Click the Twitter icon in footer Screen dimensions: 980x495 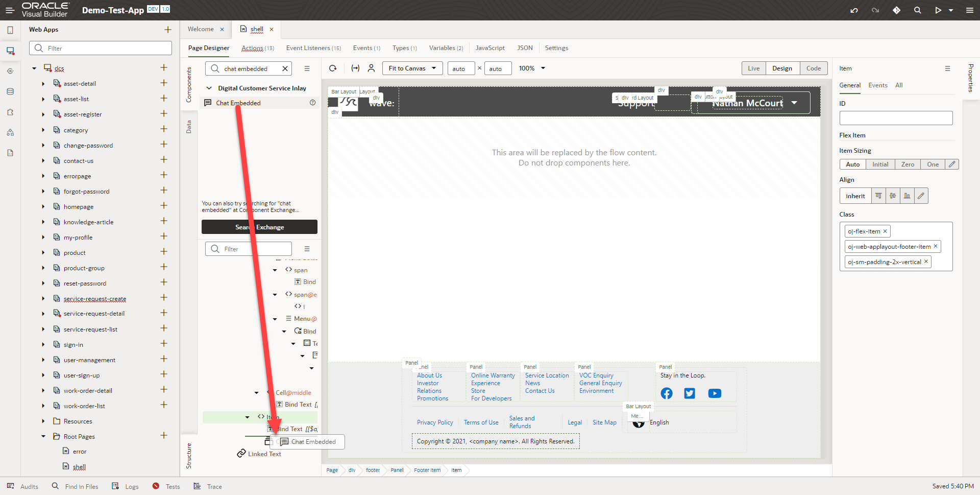[x=690, y=393]
